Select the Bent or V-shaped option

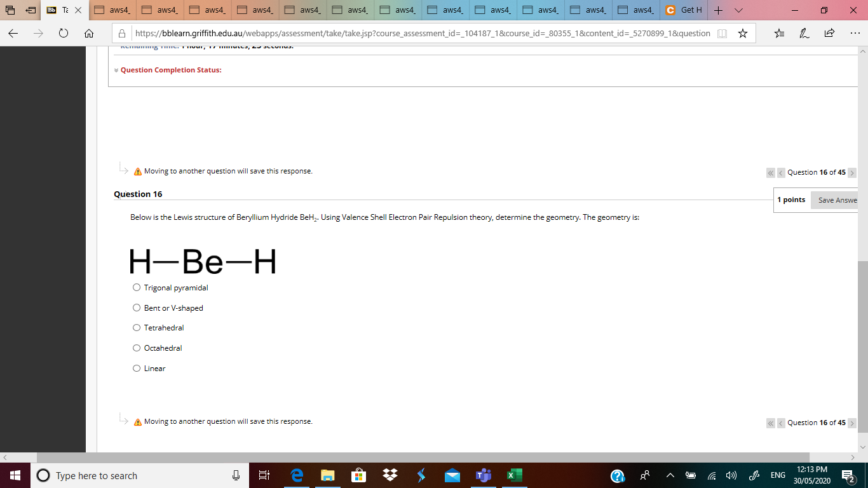tap(137, 308)
